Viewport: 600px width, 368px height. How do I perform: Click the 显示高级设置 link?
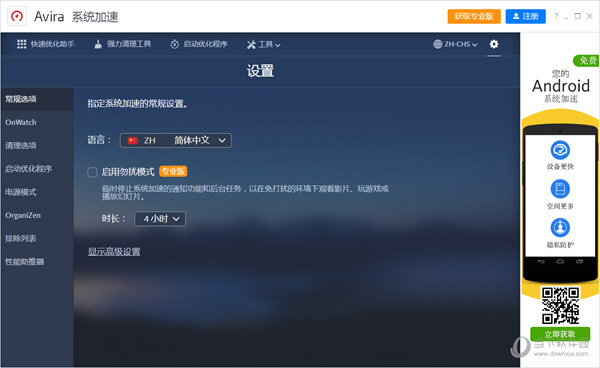pos(114,252)
